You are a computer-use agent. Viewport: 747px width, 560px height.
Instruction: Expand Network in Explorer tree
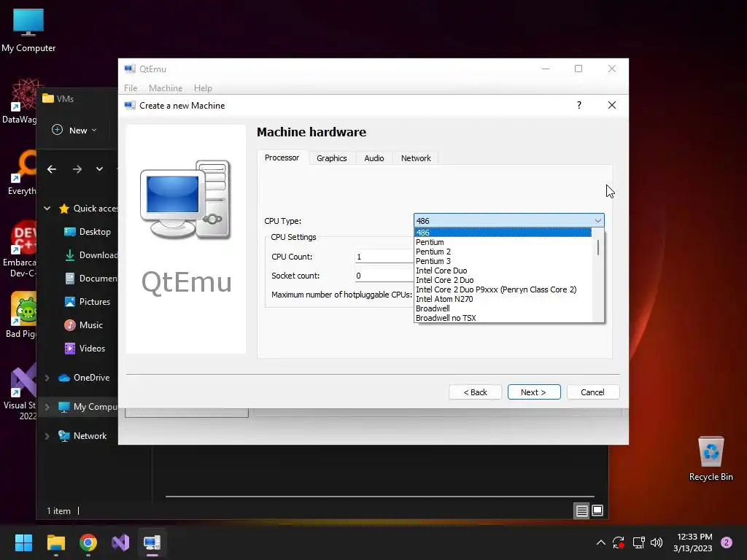coord(47,436)
